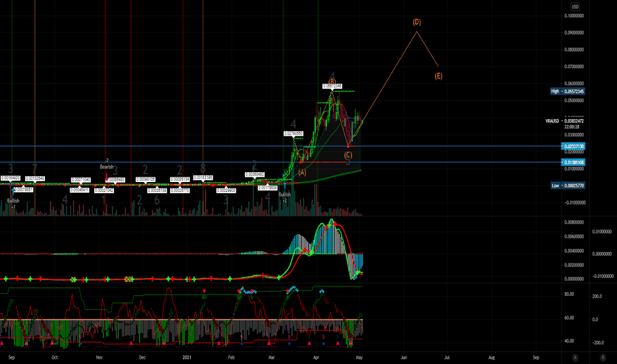Viewport: 617px width, 364px height.
Task: Select the orange (B) wave label
Action: [332, 82]
